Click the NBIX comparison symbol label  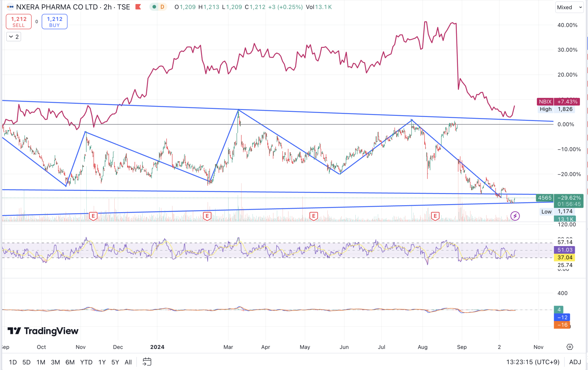pyautogui.click(x=545, y=102)
